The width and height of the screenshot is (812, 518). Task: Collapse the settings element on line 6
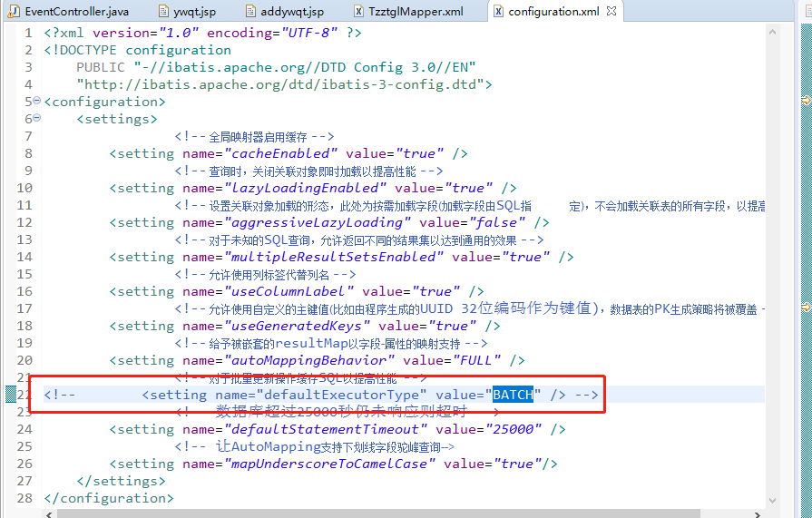[x=37, y=118]
